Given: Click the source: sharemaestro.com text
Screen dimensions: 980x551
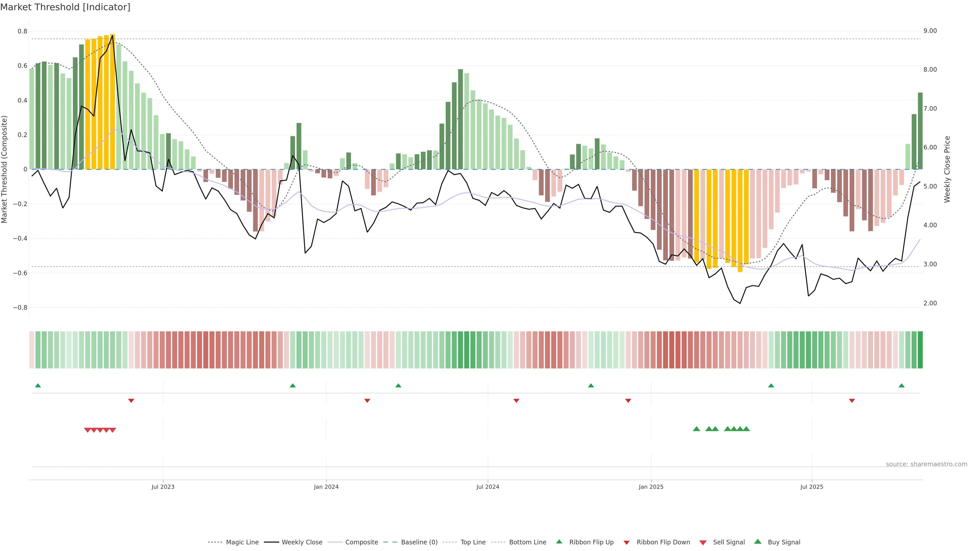Looking at the screenshot, I should point(926,464).
